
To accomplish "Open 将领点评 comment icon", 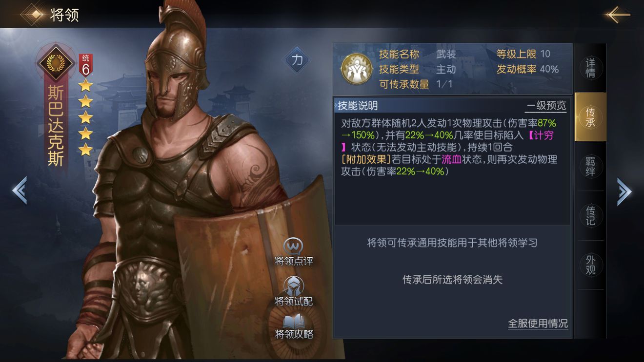I will [x=293, y=245].
